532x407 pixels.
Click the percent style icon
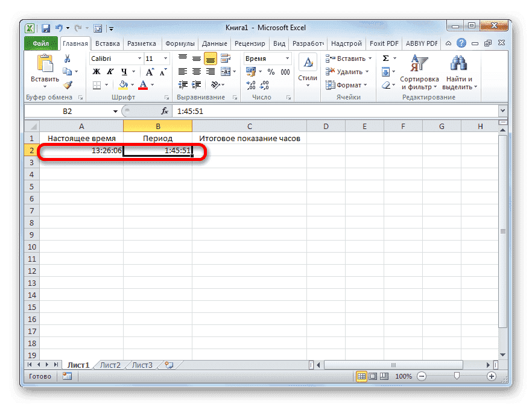tap(271, 72)
